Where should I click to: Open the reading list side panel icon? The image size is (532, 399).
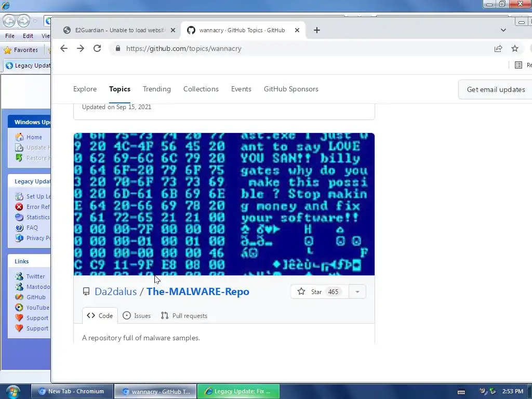518,65
